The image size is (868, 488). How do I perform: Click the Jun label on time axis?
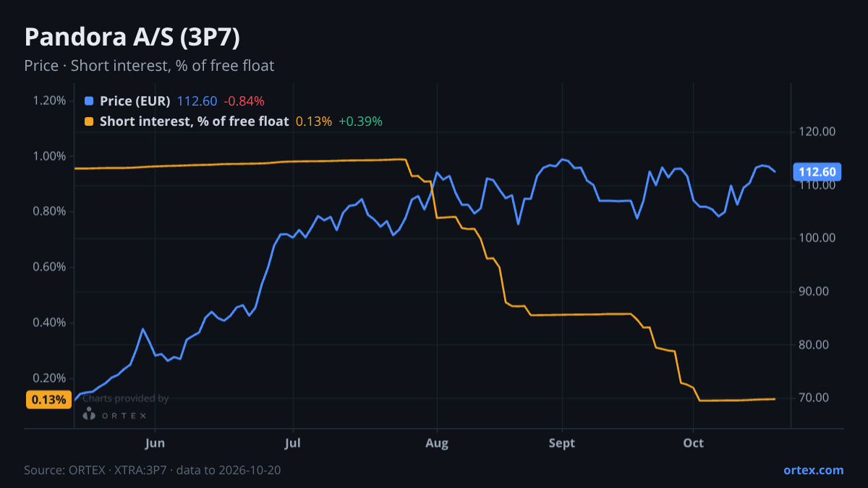(155, 442)
